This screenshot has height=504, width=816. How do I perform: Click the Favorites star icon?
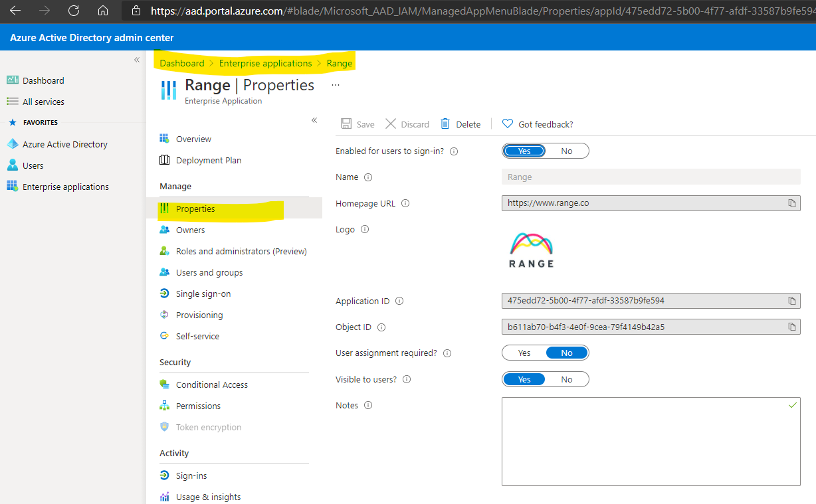click(x=12, y=122)
